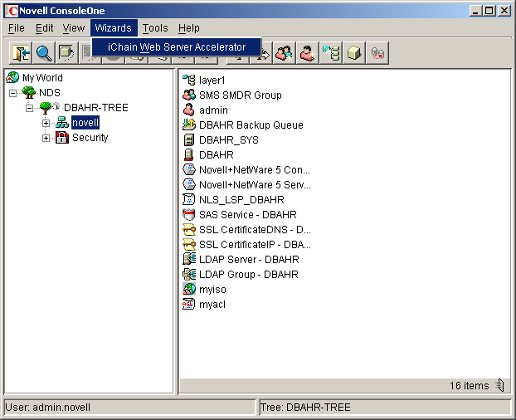Select the novell container in tree
Image resolution: width=516 pixels, height=420 pixels.
(85, 123)
